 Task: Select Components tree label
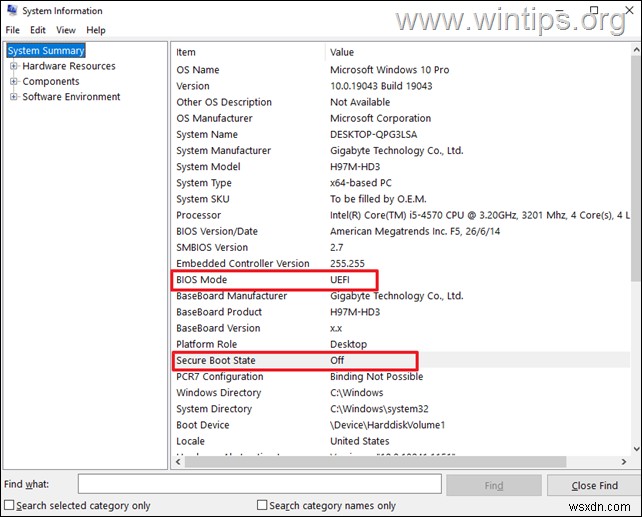coord(51,81)
